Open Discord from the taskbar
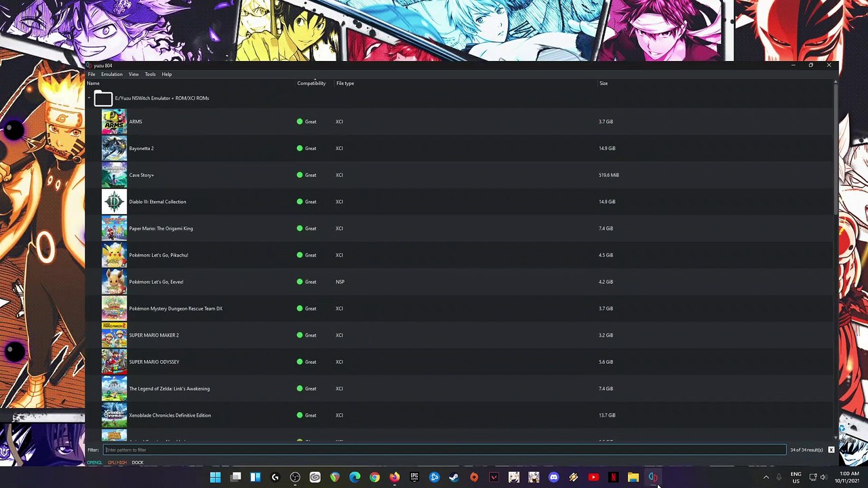 coord(553,477)
